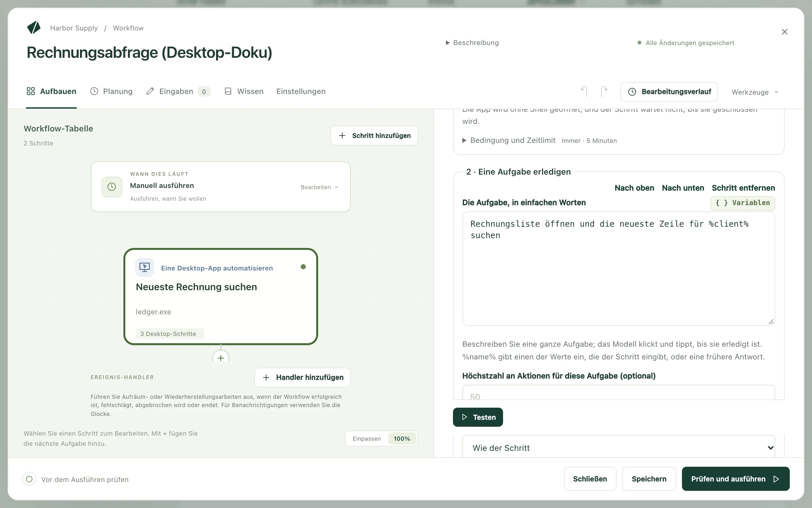Open the Wissen tab
This screenshot has width=812, height=508.
tap(244, 91)
